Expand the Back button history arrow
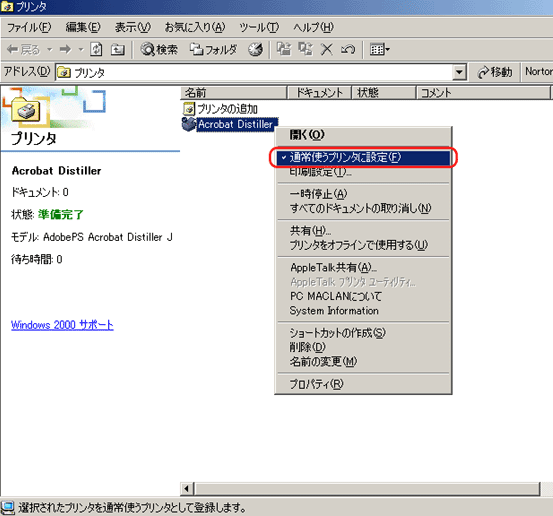 (50, 50)
